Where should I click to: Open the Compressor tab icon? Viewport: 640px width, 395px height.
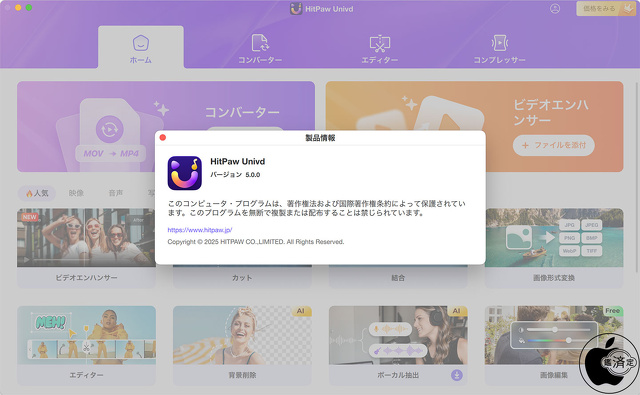tap(500, 43)
